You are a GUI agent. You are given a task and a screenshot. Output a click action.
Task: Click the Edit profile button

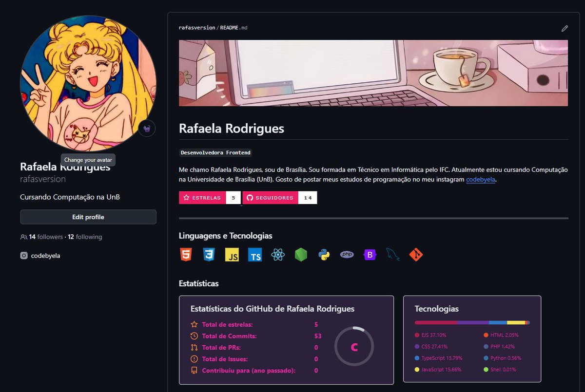88,217
